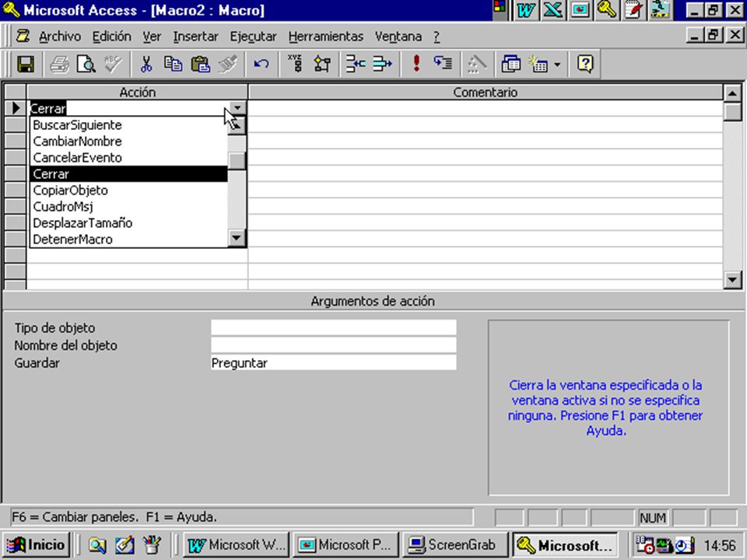Viewport: 747px width, 560px height.
Task: Click the Comentario column header
Action: (x=485, y=92)
